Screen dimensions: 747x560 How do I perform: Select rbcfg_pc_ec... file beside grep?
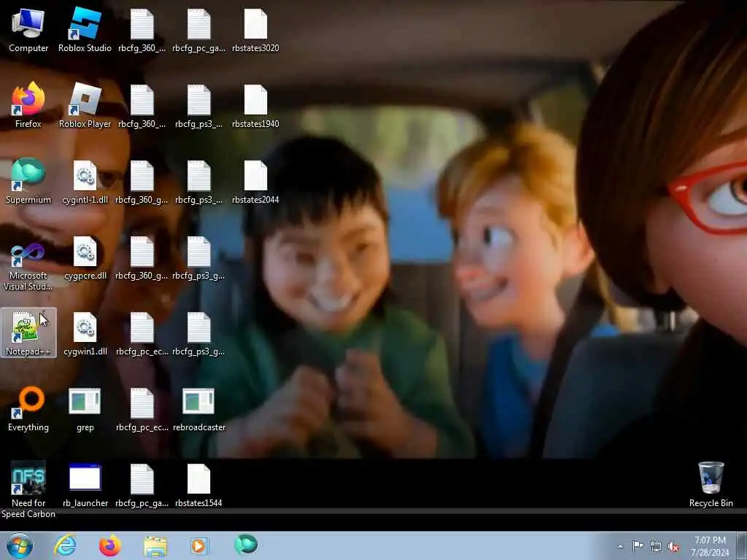click(142, 410)
